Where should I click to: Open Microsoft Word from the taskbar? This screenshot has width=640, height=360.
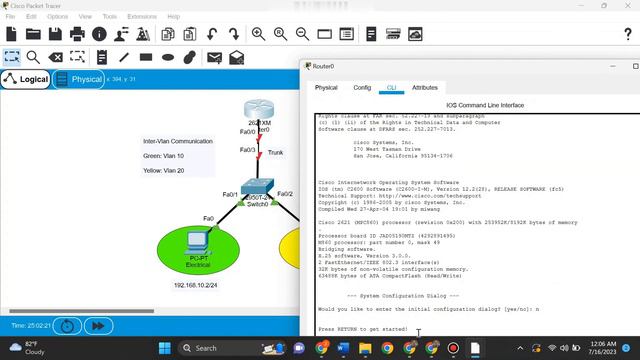[x=343, y=348]
